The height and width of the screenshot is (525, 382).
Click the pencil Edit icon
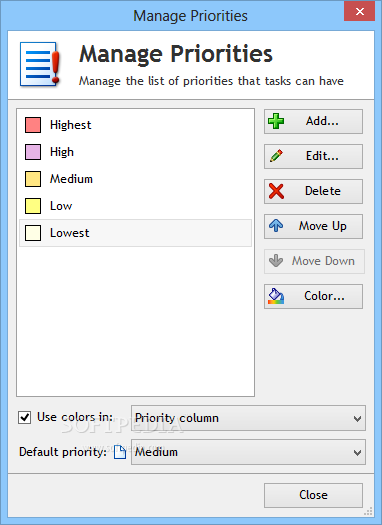tap(276, 156)
